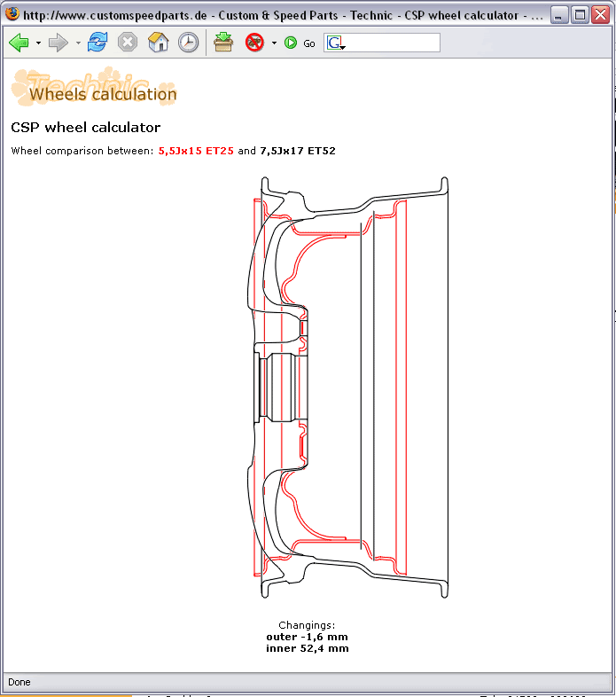Open the browsing History clock icon
The width and height of the screenshot is (616, 697).
coord(188,43)
